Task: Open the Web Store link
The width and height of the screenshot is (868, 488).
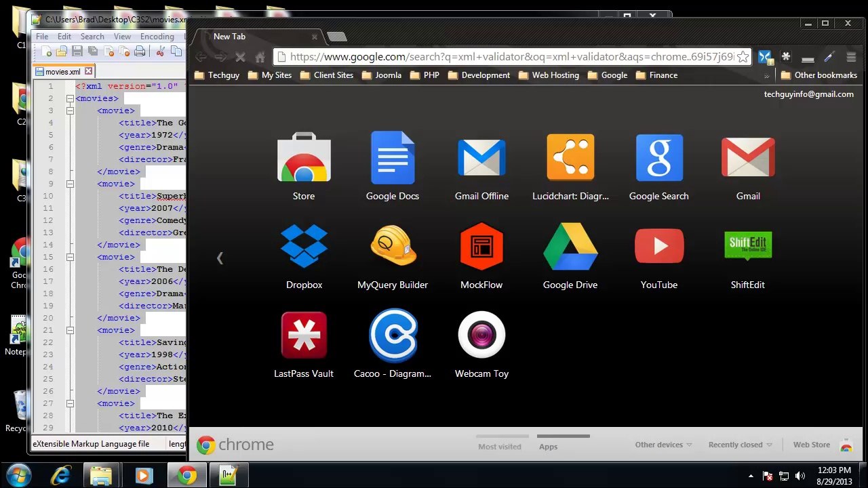Action: pos(812,445)
